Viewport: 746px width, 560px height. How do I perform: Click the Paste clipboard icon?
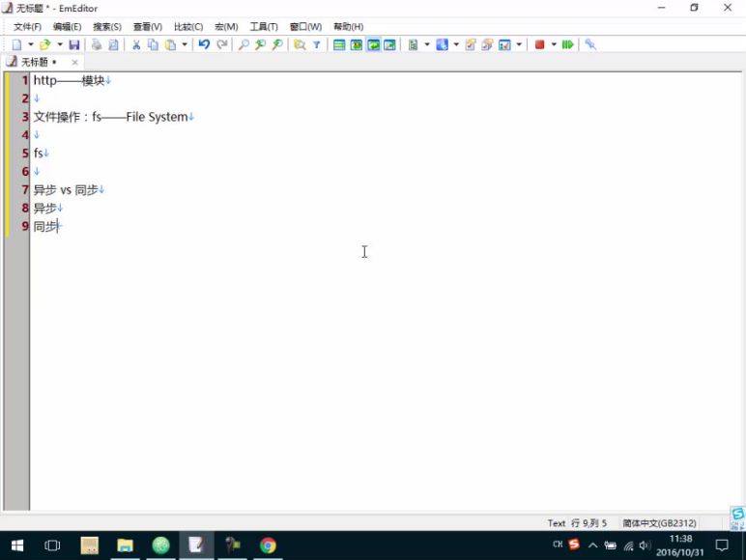pos(170,44)
